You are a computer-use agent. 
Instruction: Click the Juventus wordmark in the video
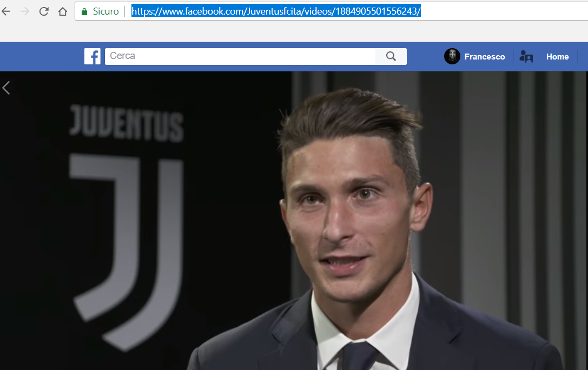pos(126,123)
